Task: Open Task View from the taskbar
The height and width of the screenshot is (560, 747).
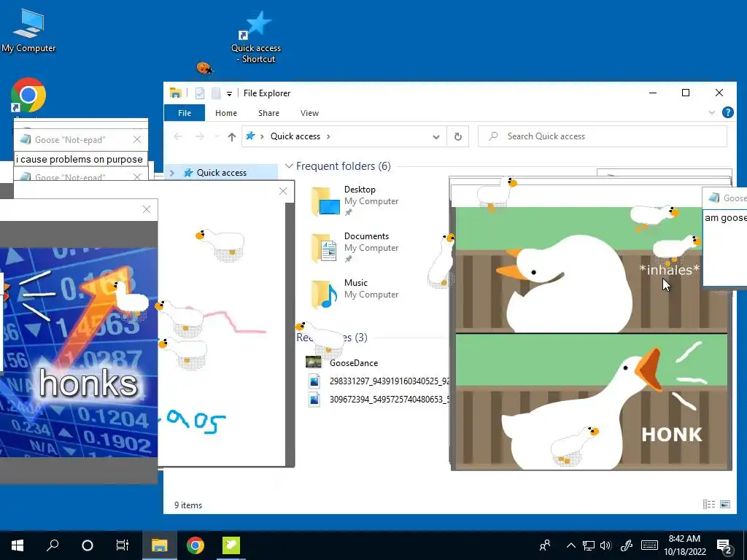Action: (123, 545)
